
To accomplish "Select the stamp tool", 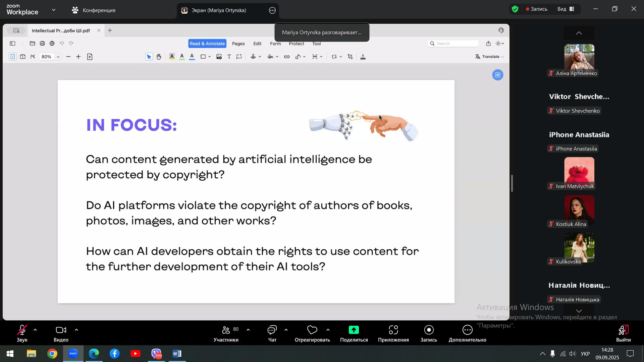I will 254,57.
